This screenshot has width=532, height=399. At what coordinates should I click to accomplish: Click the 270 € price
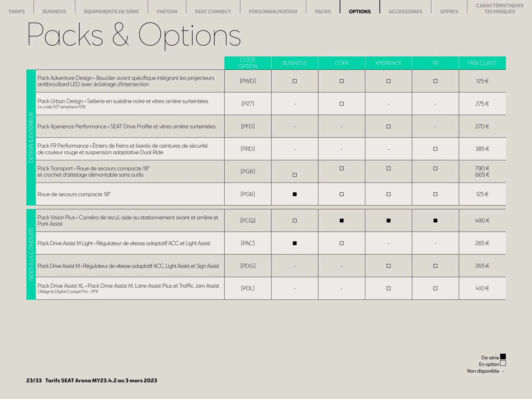(482, 126)
